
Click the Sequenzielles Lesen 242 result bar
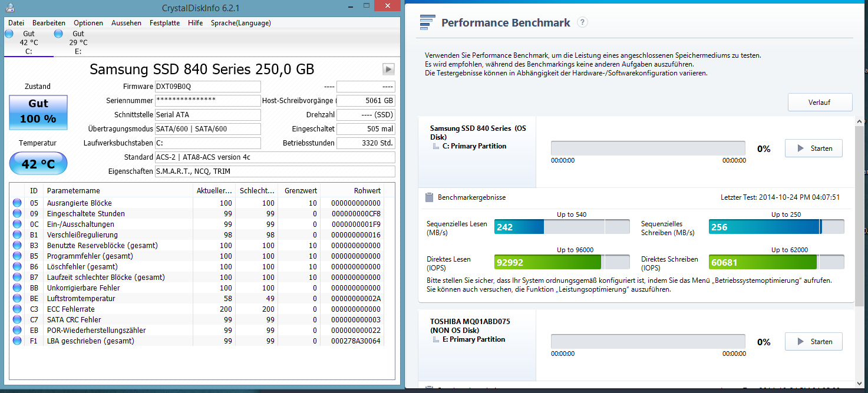[x=562, y=227]
